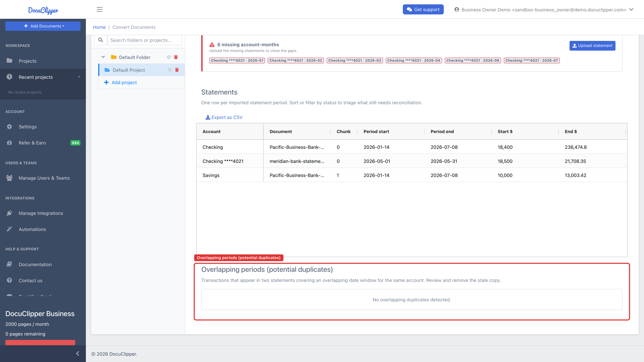Open Manage Integrations
644x362 pixels.
pos(41,213)
